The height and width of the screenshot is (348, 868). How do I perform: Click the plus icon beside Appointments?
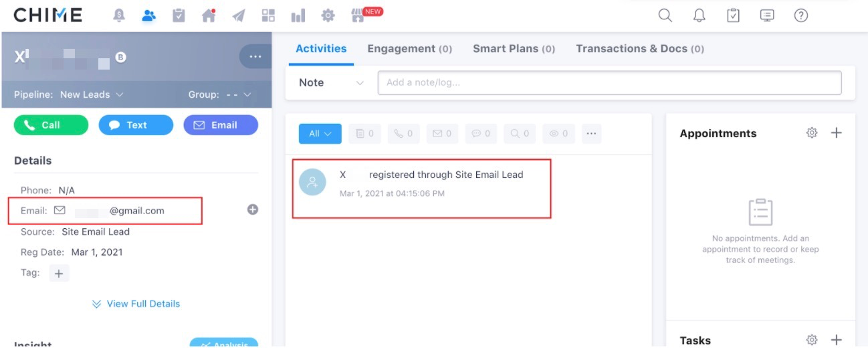click(x=836, y=133)
